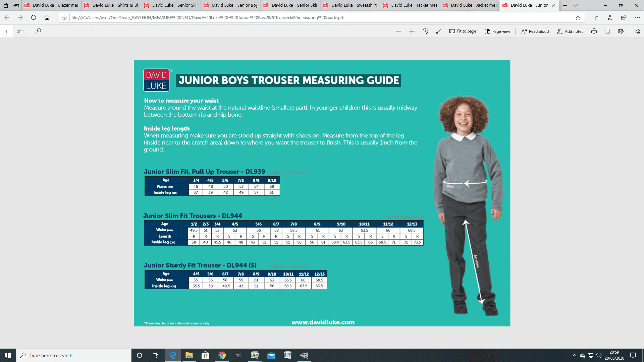Open the PDF search panel

[x=39, y=31]
